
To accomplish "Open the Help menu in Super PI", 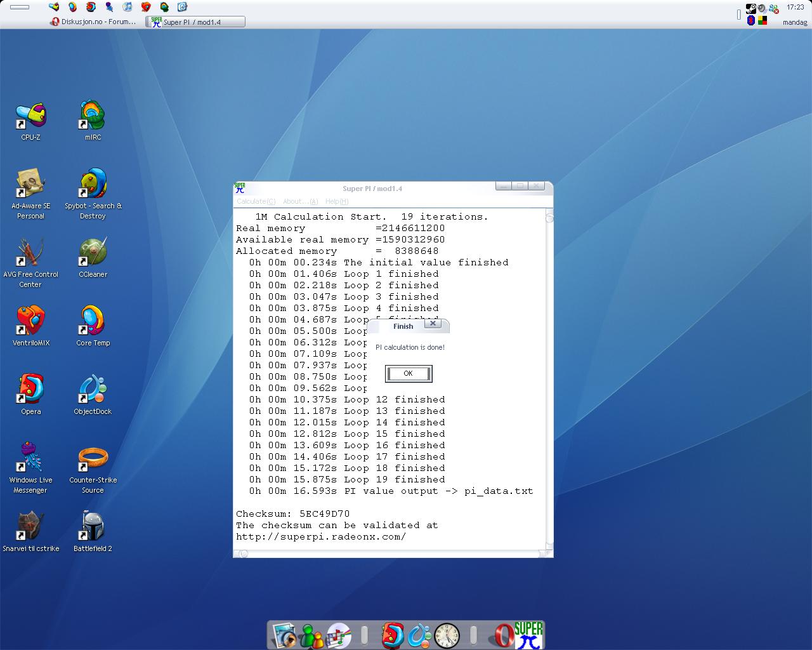I will 337,201.
